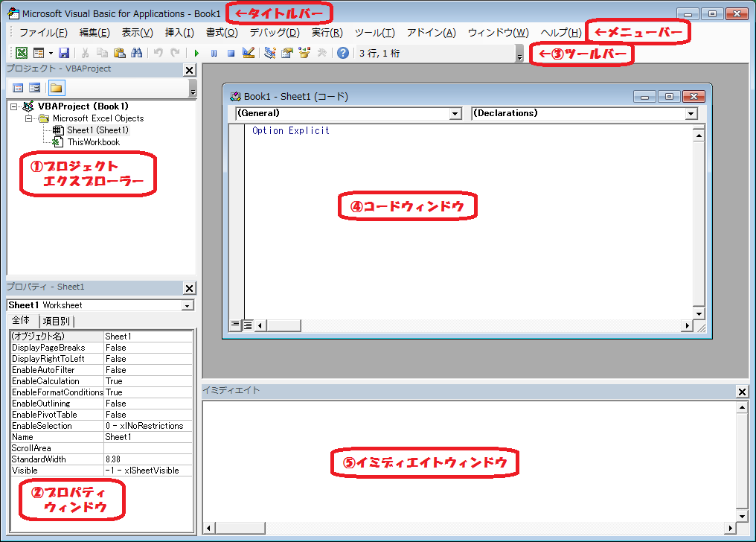The image size is (756, 542).
Task: Switch to the 全体 properties tab
Action: pos(22,320)
